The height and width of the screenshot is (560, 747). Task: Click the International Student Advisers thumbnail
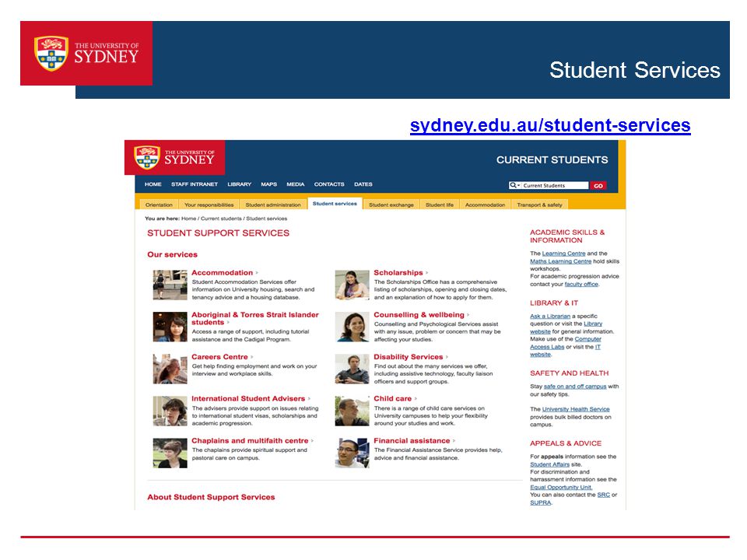pos(170,411)
